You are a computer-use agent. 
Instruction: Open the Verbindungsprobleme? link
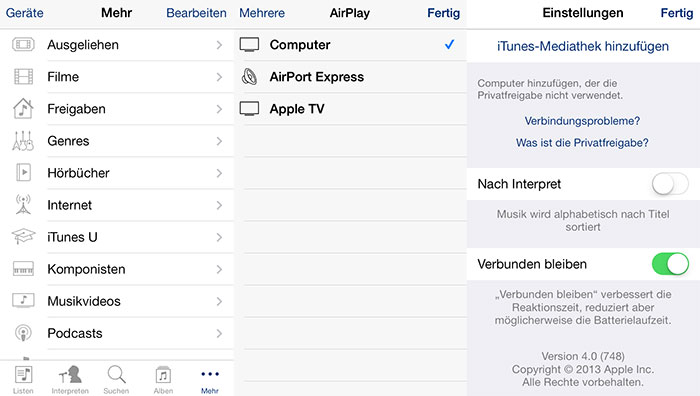click(582, 121)
